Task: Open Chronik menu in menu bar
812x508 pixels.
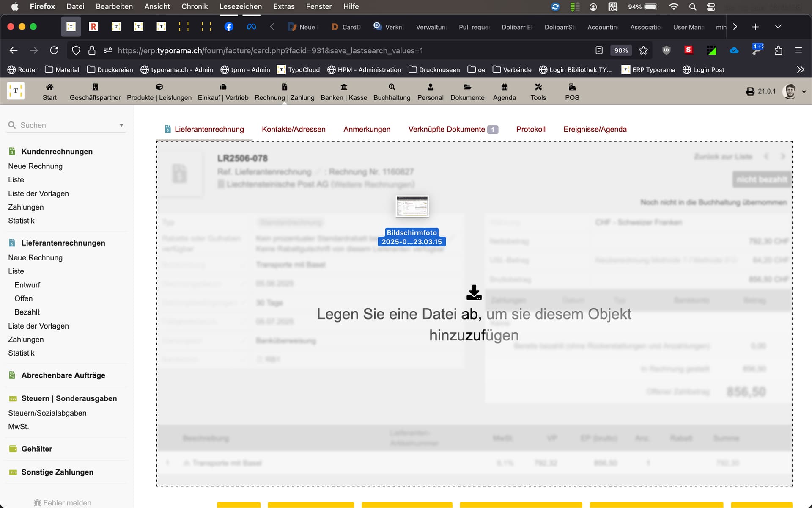Action: click(195, 6)
